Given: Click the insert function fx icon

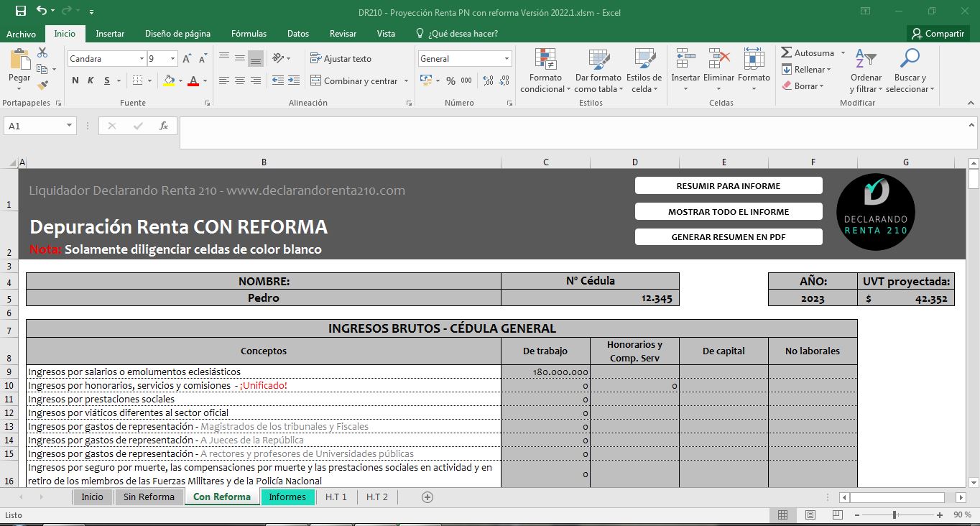Looking at the screenshot, I should point(164,126).
